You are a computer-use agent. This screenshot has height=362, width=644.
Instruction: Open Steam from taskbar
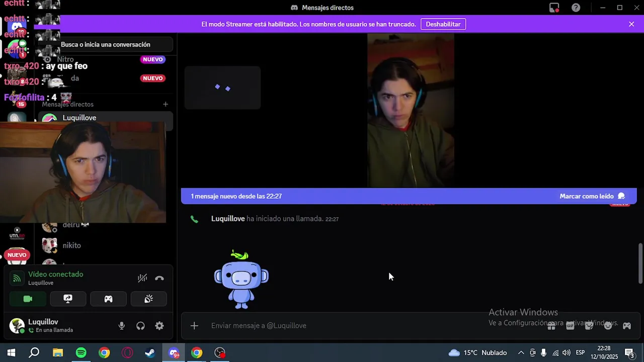pyautogui.click(x=150, y=353)
